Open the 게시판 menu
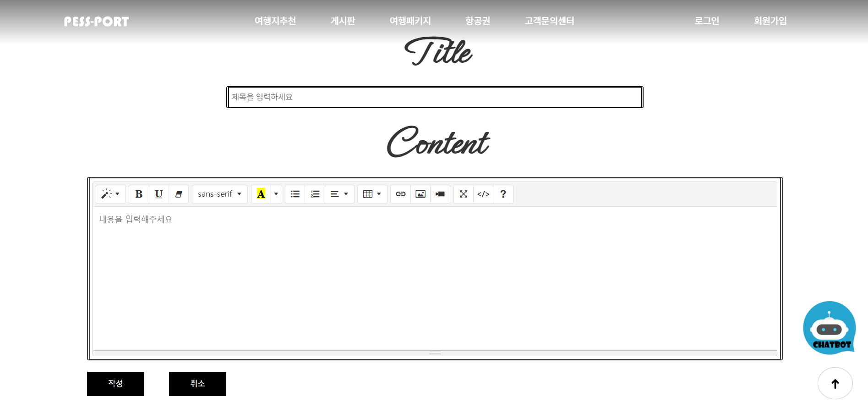The height and width of the screenshot is (414, 868). (x=343, y=21)
